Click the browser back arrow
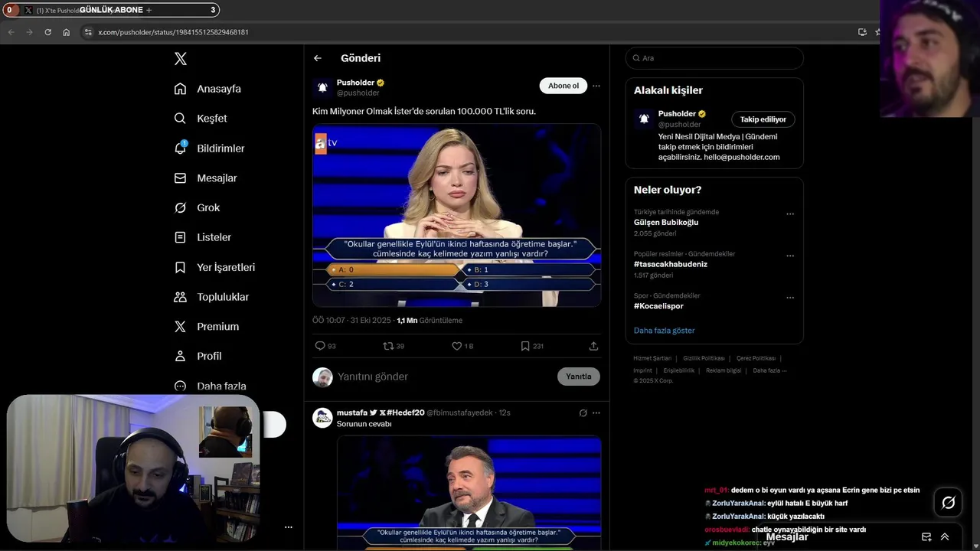The width and height of the screenshot is (980, 551). tap(11, 32)
